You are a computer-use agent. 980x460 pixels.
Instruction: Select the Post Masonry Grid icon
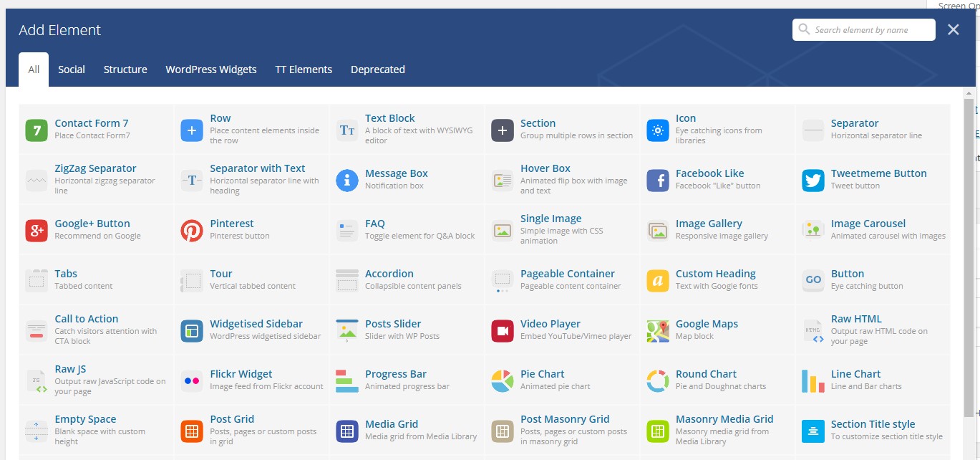click(x=503, y=431)
